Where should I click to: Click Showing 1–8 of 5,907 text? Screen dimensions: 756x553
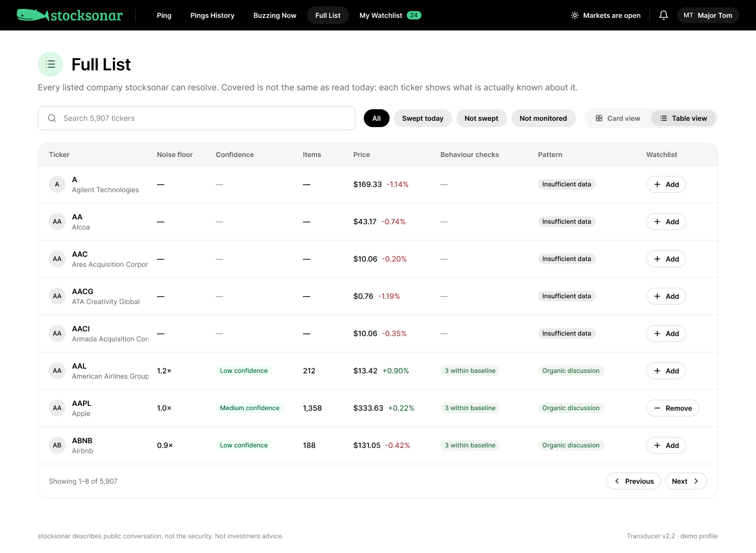[x=83, y=481]
